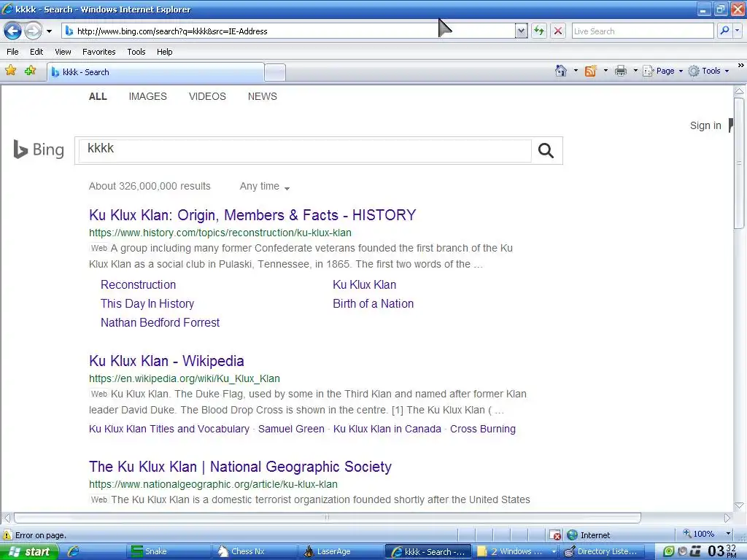Show more command bar items chevron
The image size is (747, 560).
point(740,65)
